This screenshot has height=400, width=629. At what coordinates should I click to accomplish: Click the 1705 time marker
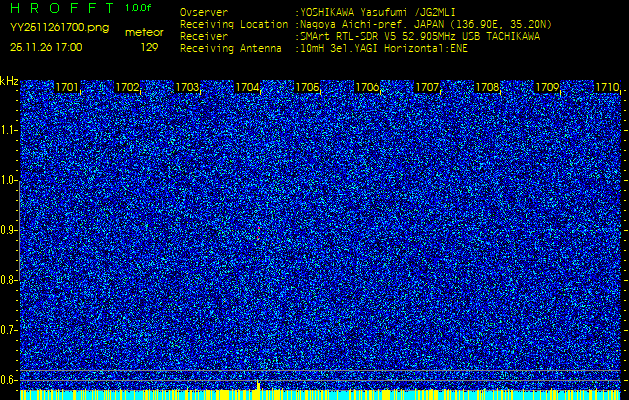pos(307,87)
